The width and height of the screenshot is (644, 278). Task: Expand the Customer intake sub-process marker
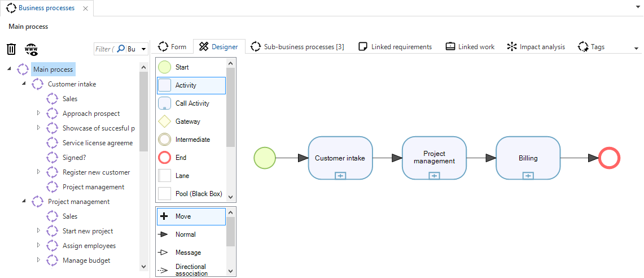(x=340, y=176)
